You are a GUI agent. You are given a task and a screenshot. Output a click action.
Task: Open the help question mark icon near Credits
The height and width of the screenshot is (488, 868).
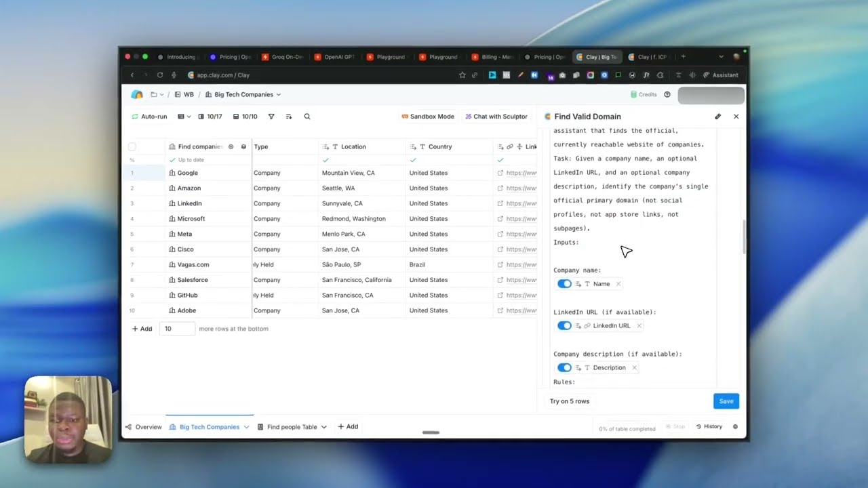coord(667,94)
